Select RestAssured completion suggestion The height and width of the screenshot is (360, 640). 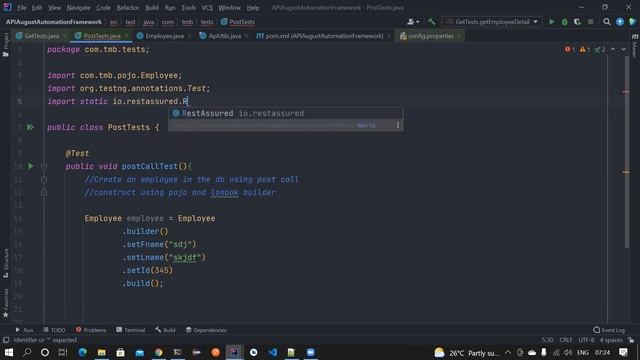tap(286, 113)
